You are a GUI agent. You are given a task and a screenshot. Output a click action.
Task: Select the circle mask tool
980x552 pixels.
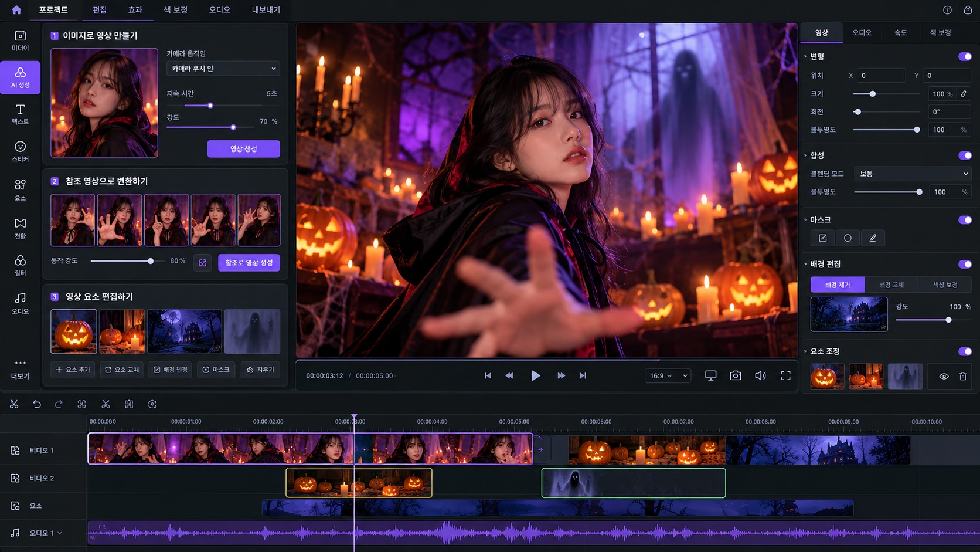point(848,238)
